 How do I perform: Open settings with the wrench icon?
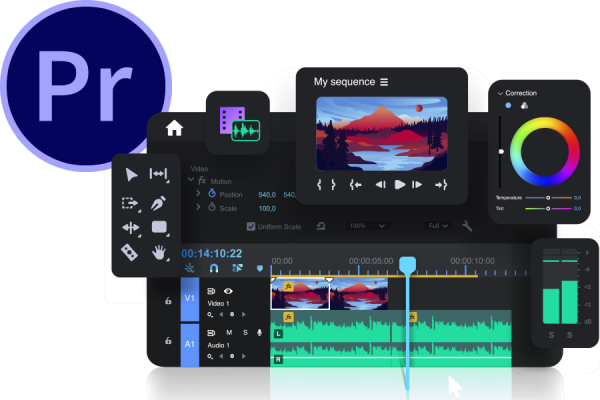tap(466, 226)
